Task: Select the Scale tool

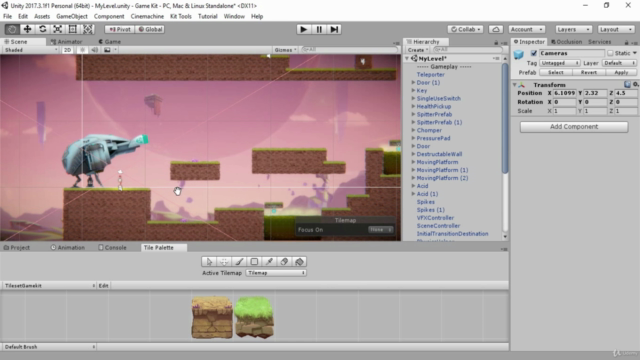Action: 58,29
